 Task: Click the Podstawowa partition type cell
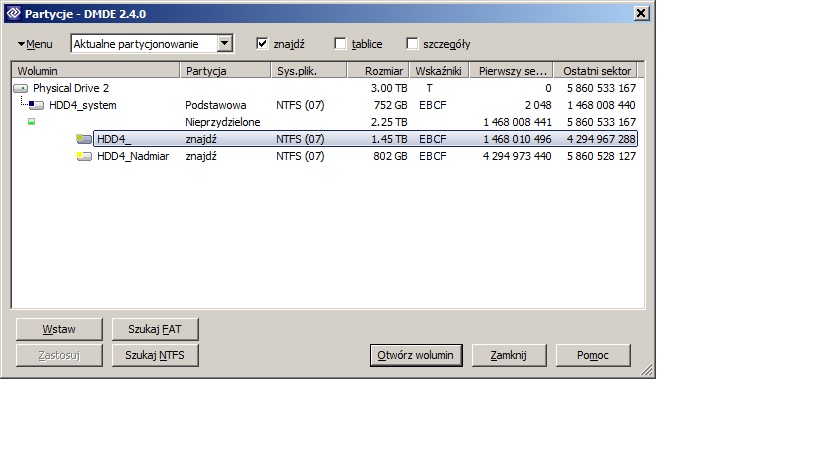click(x=216, y=105)
